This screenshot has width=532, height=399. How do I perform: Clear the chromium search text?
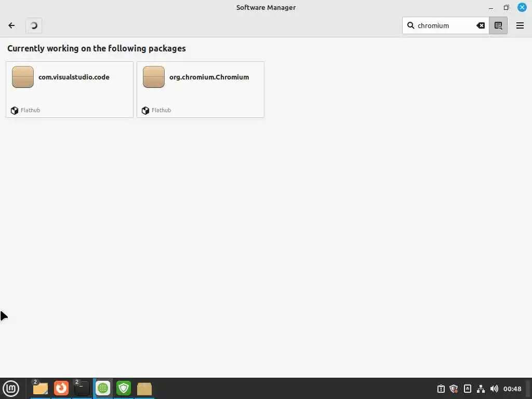pyautogui.click(x=481, y=25)
